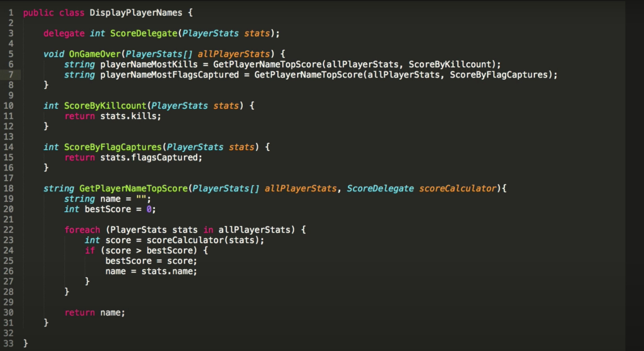Click the ScoreByKillcount method declaration name
The width and height of the screenshot is (644, 351).
[x=105, y=106]
